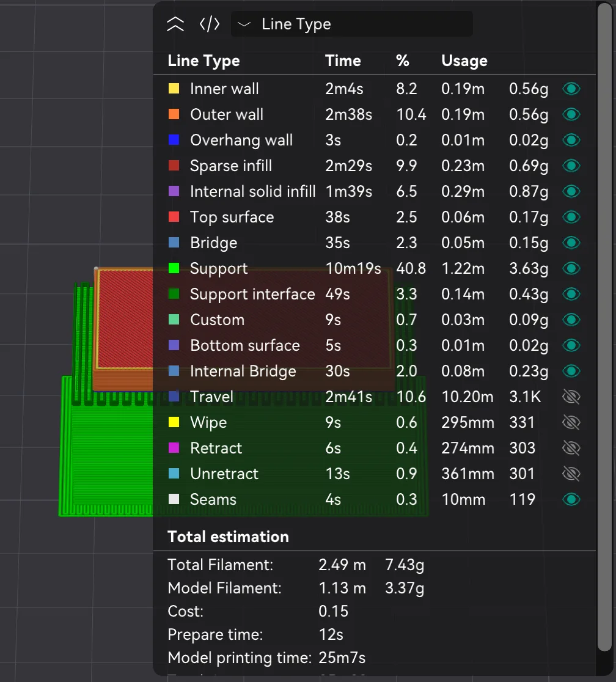Click the Line Type column header
The width and height of the screenshot is (616, 682).
204,61
